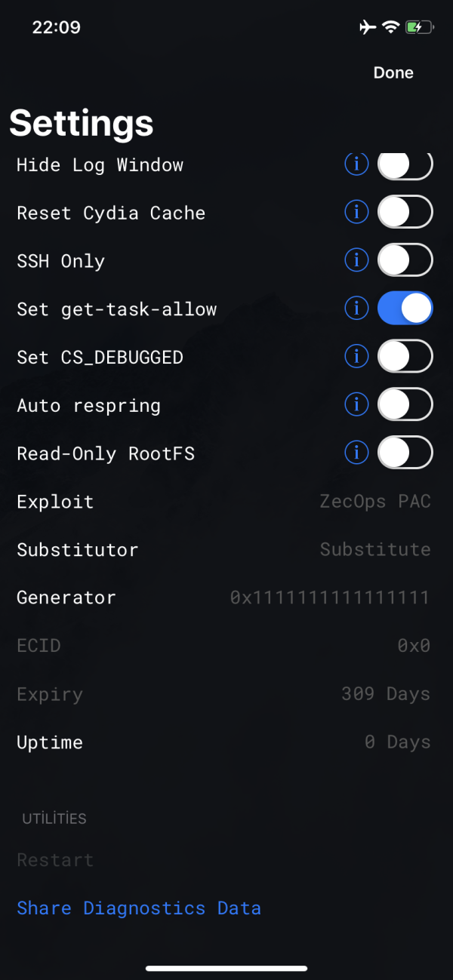
Task: Open Share Diagnostics Data link
Action: [x=139, y=908]
